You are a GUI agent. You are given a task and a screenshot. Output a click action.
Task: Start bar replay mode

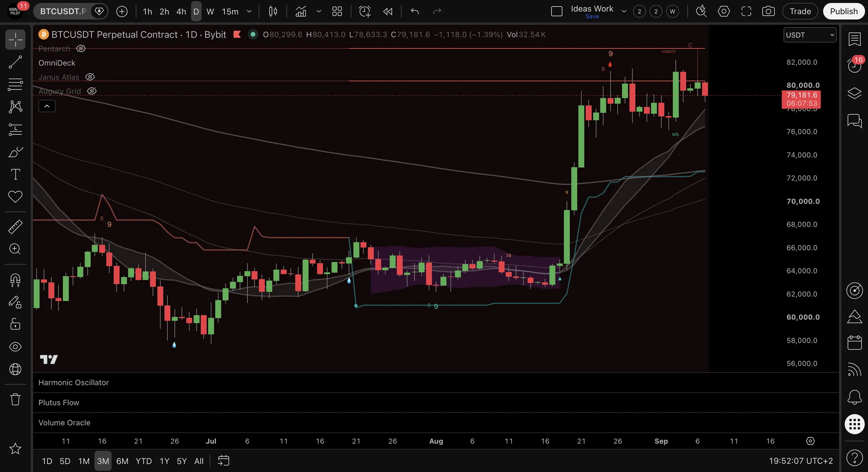click(388, 12)
